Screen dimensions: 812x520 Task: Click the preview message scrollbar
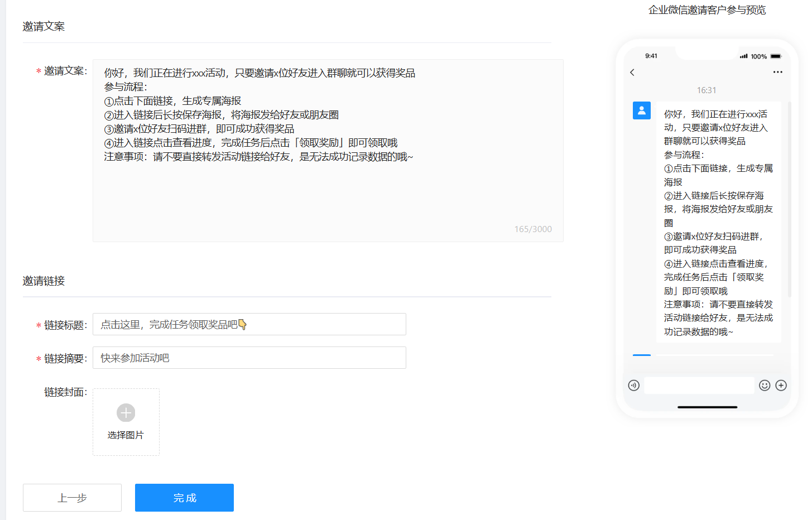click(x=790, y=199)
